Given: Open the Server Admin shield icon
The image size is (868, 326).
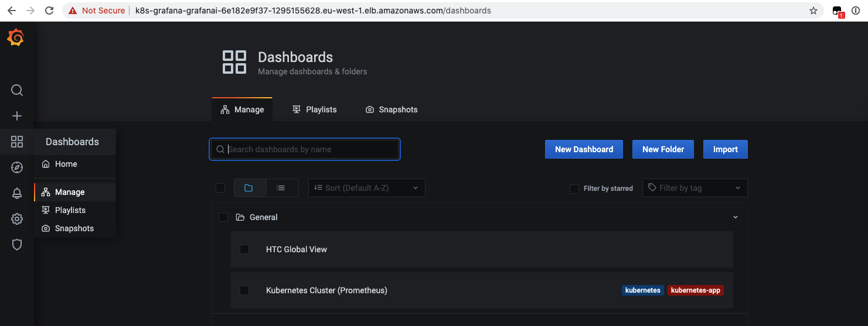Looking at the screenshot, I should [17, 245].
